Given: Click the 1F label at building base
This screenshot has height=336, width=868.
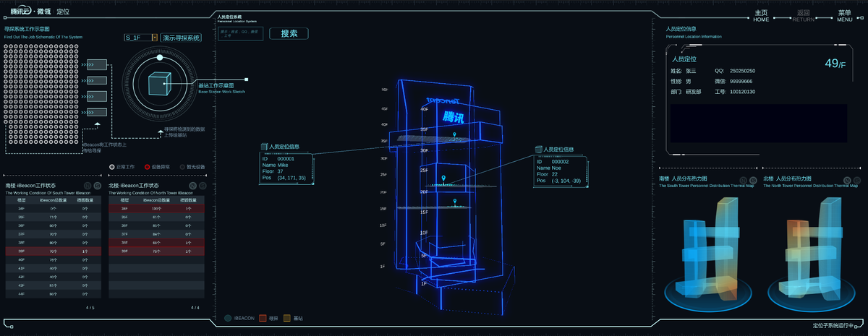Looking at the screenshot, I should [x=425, y=283].
